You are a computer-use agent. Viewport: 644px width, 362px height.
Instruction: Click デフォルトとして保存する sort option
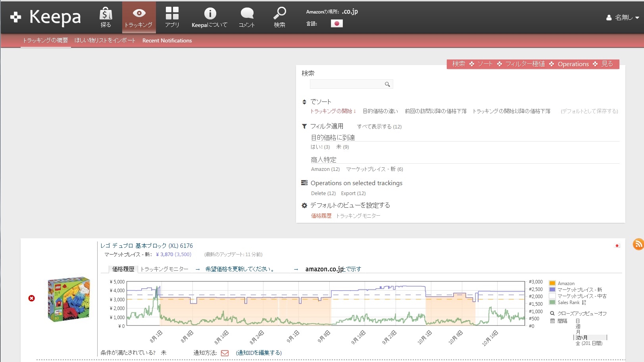[589, 111]
